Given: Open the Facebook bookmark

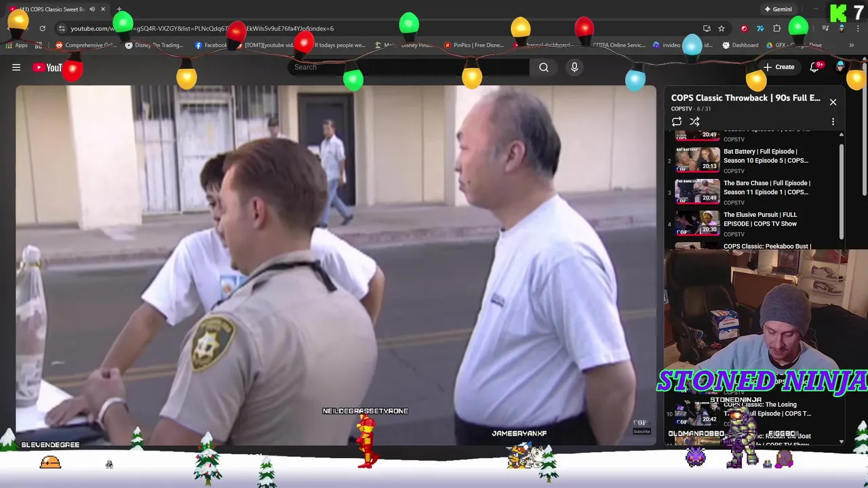Looking at the screenshot, I should (x=211, y=45).
